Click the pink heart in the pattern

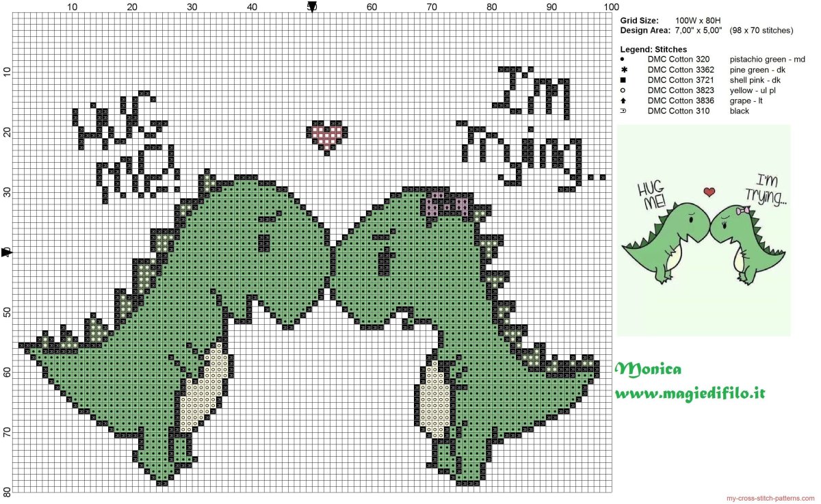(x=327, y=137)
